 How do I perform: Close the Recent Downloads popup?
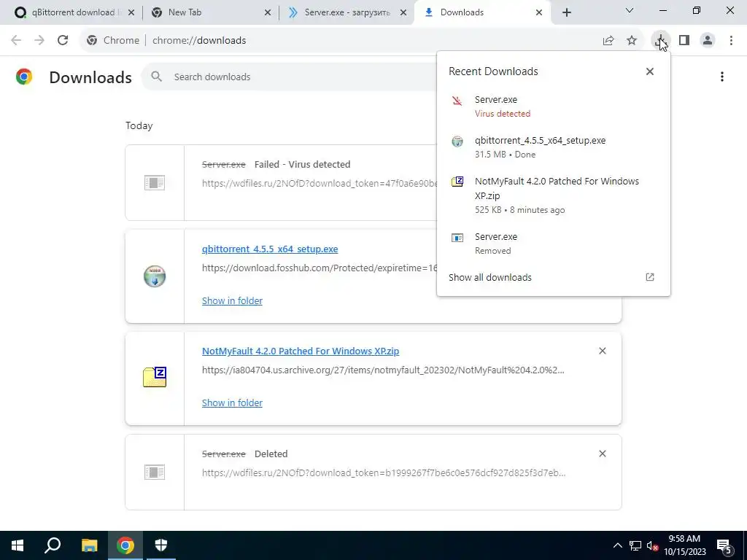(x=650, y=71)
